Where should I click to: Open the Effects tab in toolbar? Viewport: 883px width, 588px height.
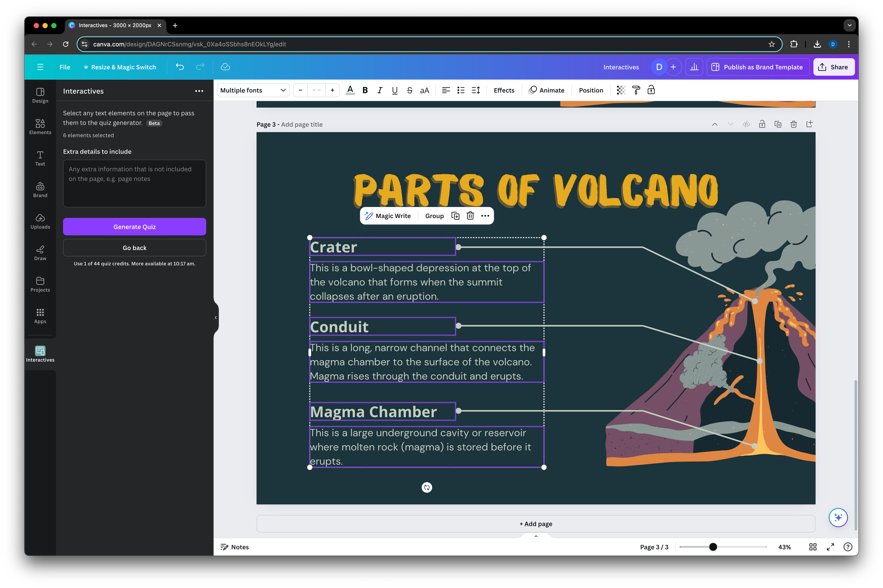[x=504, y=90]
